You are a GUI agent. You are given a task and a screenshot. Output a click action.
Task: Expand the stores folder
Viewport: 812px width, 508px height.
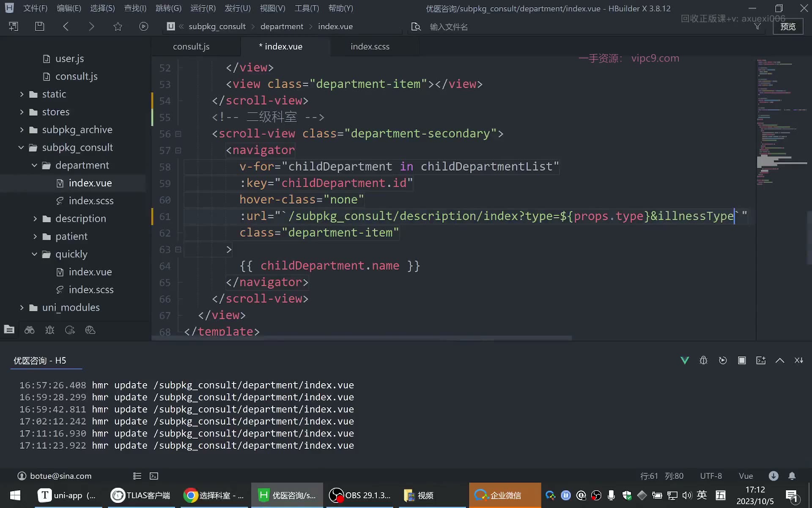point(22,112)
